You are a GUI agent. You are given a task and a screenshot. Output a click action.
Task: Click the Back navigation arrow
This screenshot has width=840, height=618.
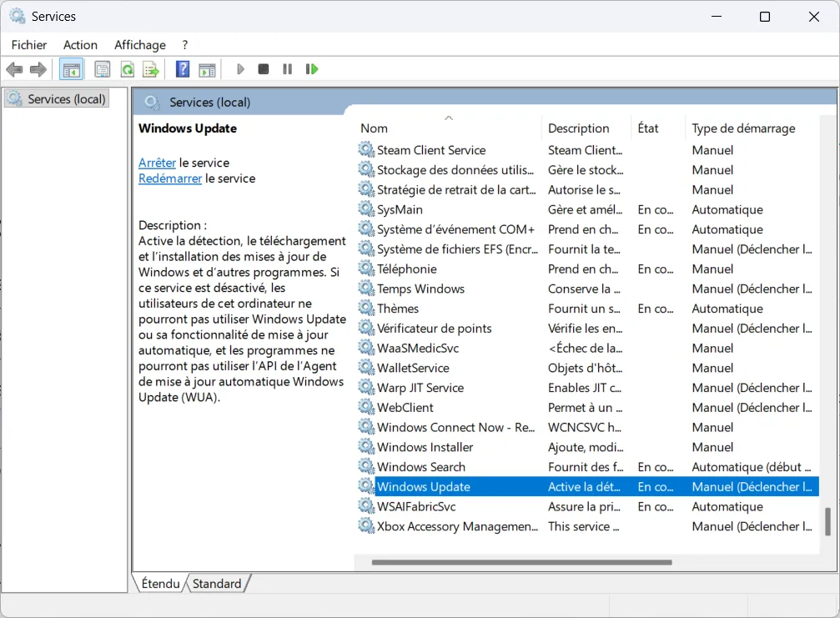[14, 68]
